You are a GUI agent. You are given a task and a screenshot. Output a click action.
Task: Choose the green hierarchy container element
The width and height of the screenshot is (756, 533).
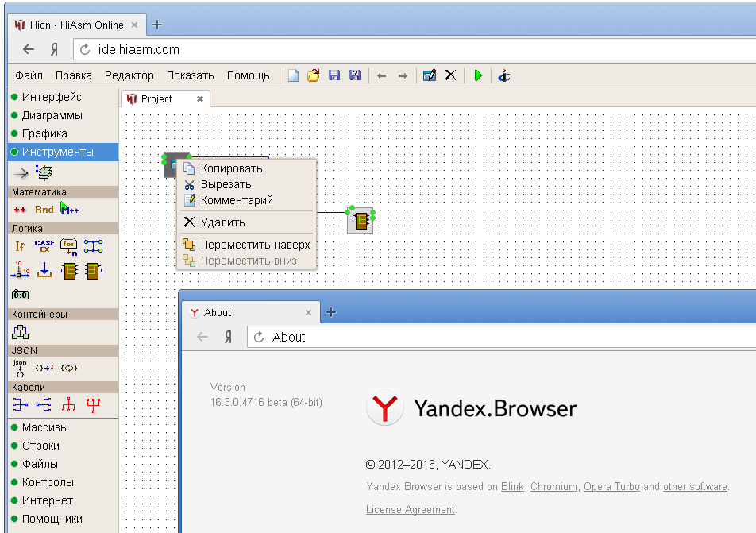click(21, 332)
